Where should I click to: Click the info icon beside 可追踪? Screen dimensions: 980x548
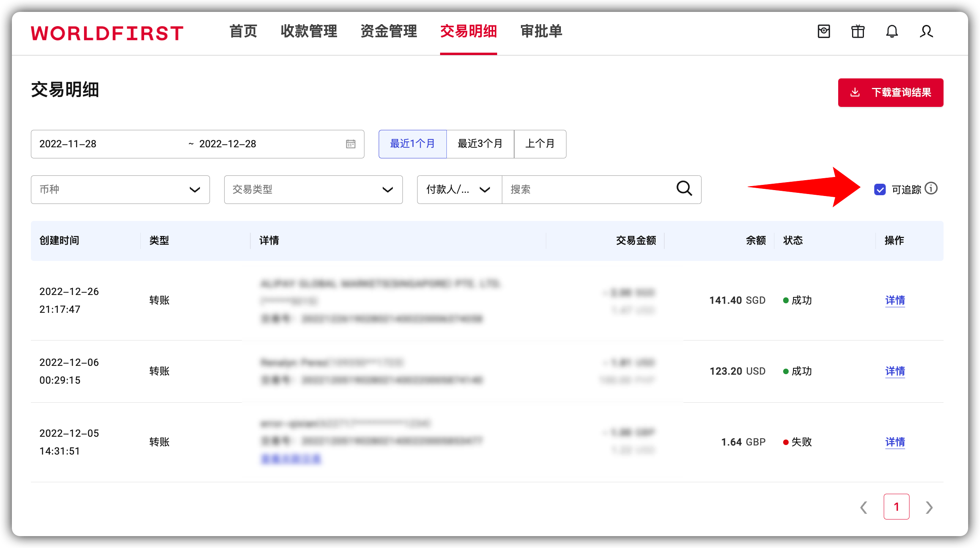[x=932, y=188]
